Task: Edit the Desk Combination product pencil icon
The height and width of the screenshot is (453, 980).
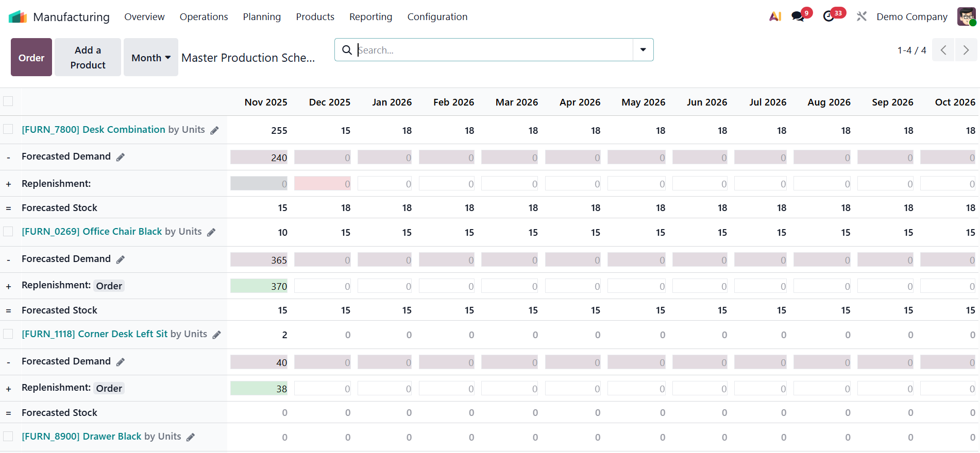Action: [x=214, y=130]
